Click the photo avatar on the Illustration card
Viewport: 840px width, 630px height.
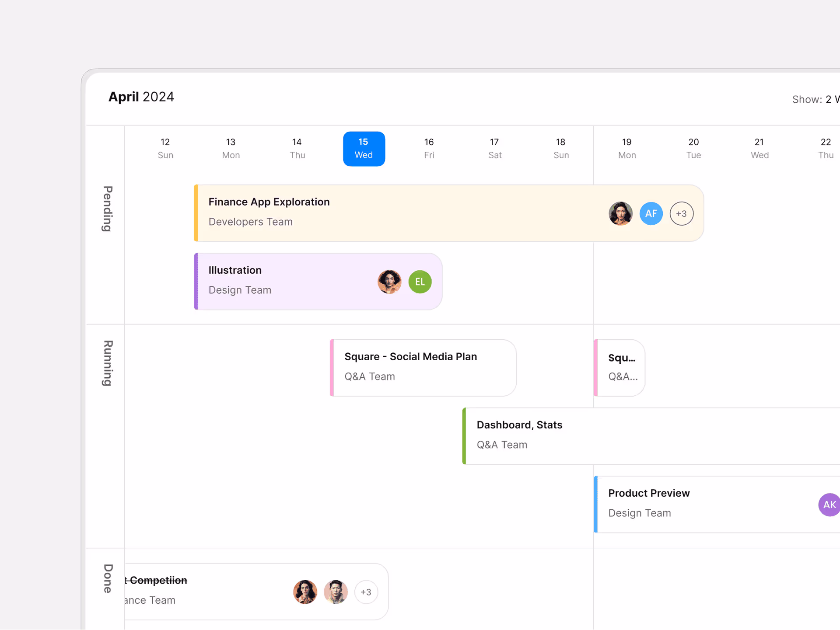389,282
